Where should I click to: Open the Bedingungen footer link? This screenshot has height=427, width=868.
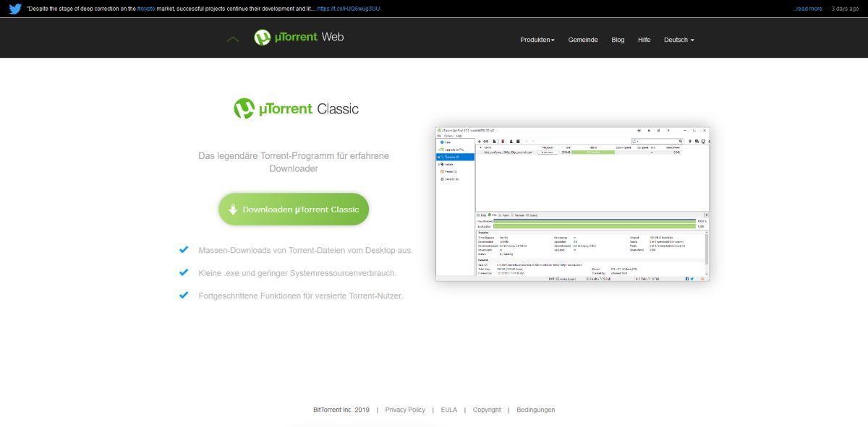(x=535, y=410)
